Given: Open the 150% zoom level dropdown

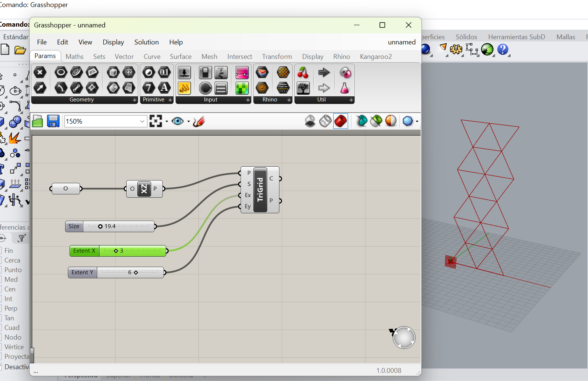Looking at the screenshot, I should pyautogui.click(x=142, y=121).
